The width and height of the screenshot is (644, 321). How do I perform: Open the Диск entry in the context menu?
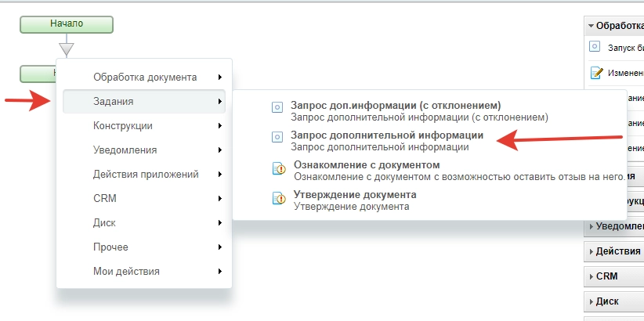[x=144, y=222]
